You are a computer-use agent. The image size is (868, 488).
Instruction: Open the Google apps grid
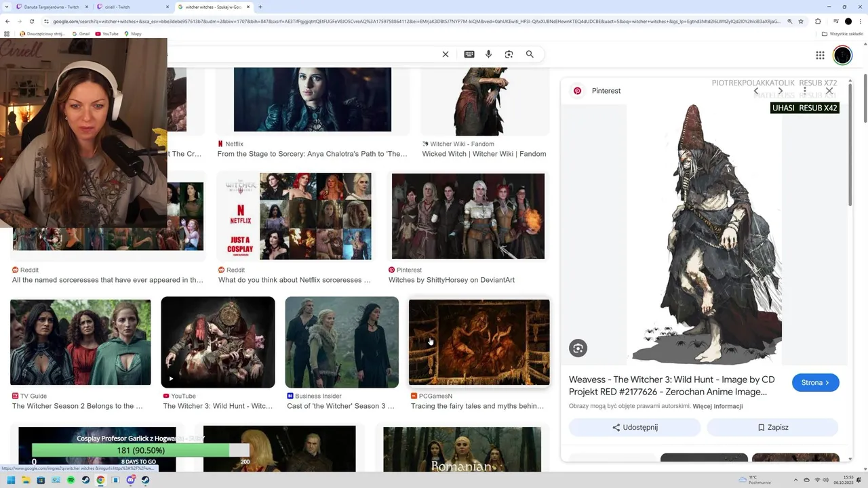click(820, 56)
